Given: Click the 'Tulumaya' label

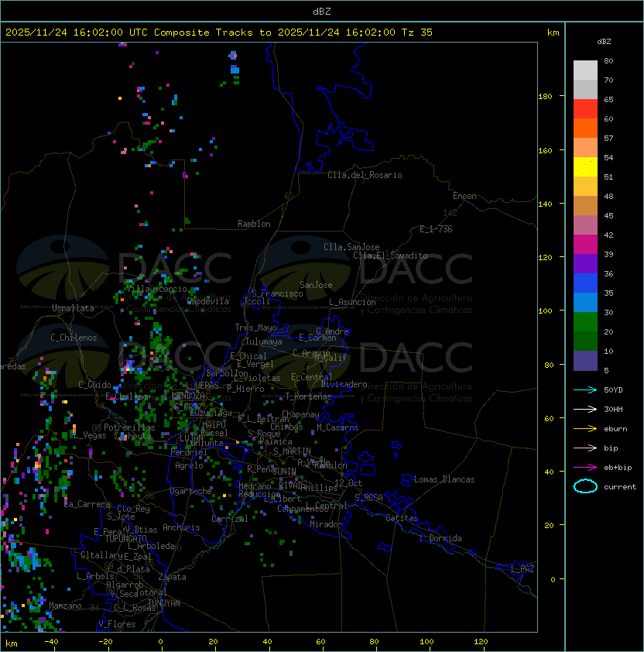Looking at the screenshot, I should click(264, 341).
